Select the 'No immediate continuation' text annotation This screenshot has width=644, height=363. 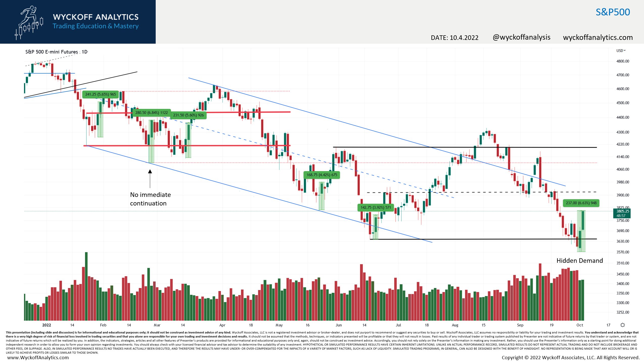pos(150,199)
